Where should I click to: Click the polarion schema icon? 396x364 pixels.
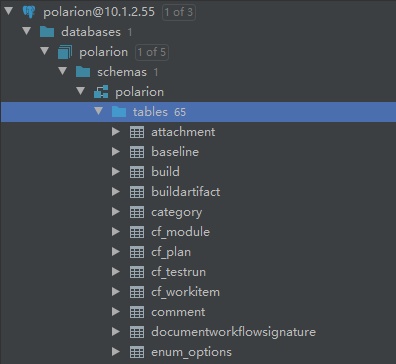click(101, 92)
